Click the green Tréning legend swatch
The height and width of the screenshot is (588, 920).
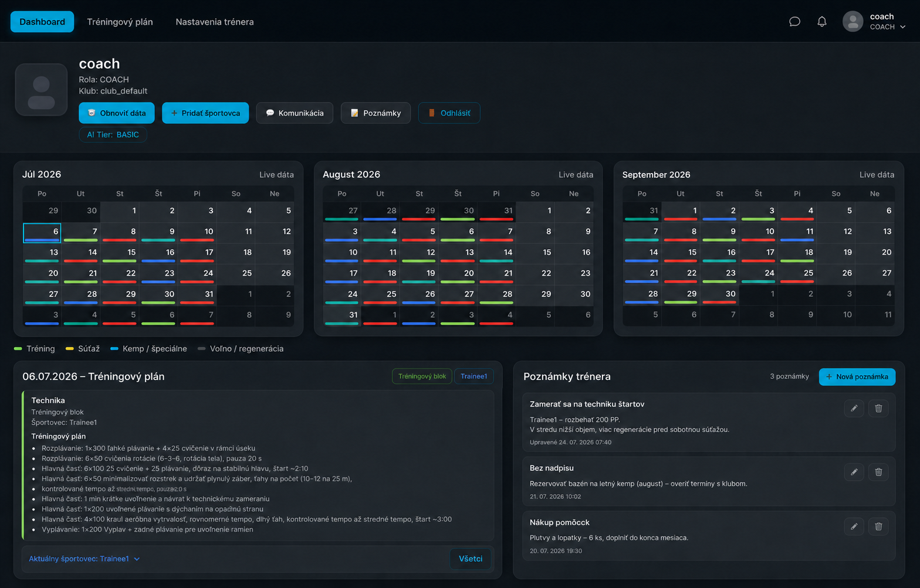click(18, 349)
